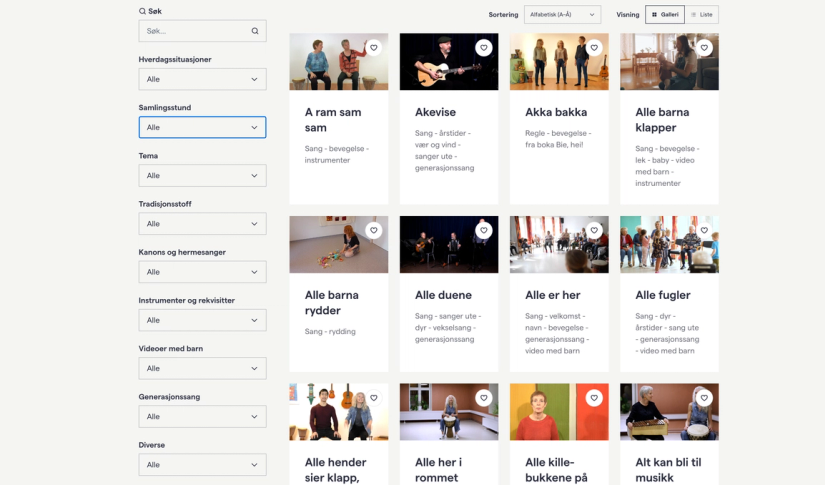This screenshot has width=825, height=485.
Task: Open the Alle fugler title link
Action: coord(663,295)
